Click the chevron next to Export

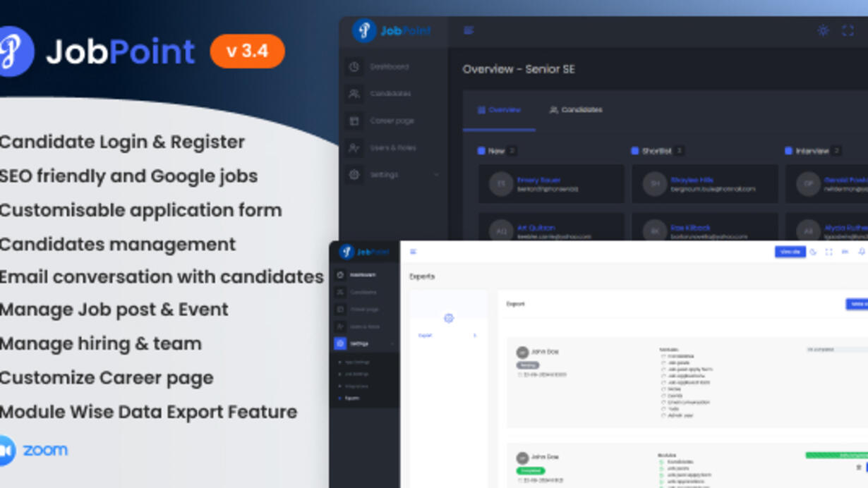(475, 336)
